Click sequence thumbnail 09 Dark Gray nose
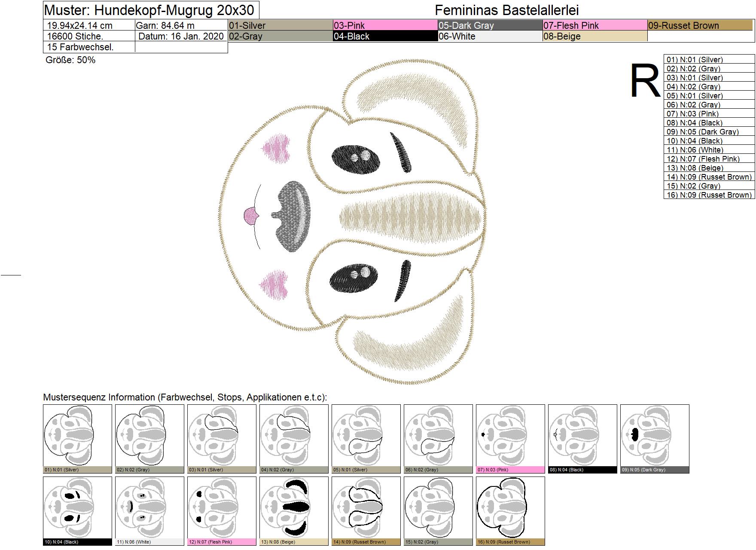 (655, 439)
